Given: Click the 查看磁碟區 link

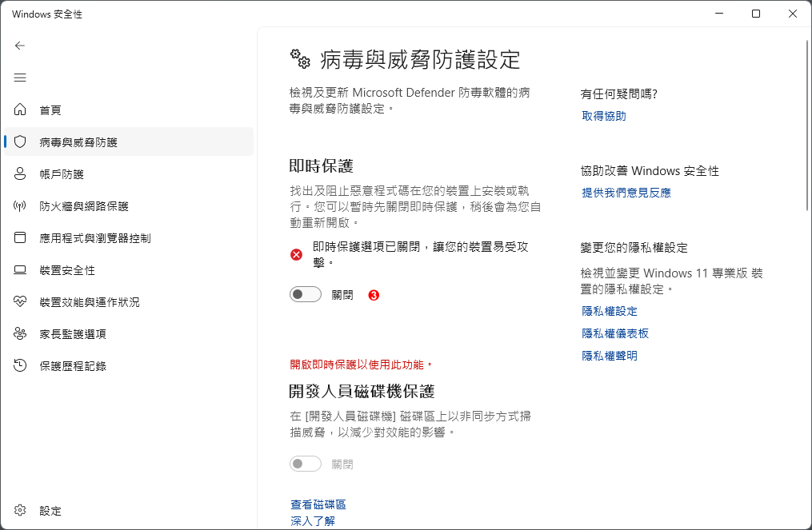Looking at the screenshot, I should click(x=318, y=504).
